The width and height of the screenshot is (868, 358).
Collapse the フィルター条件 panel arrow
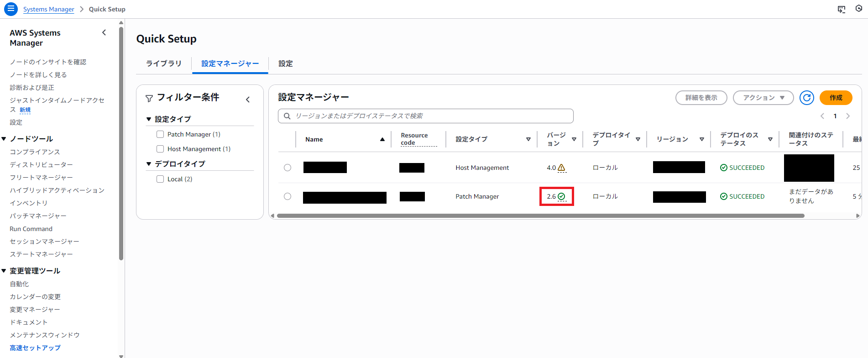coord(248,100)
